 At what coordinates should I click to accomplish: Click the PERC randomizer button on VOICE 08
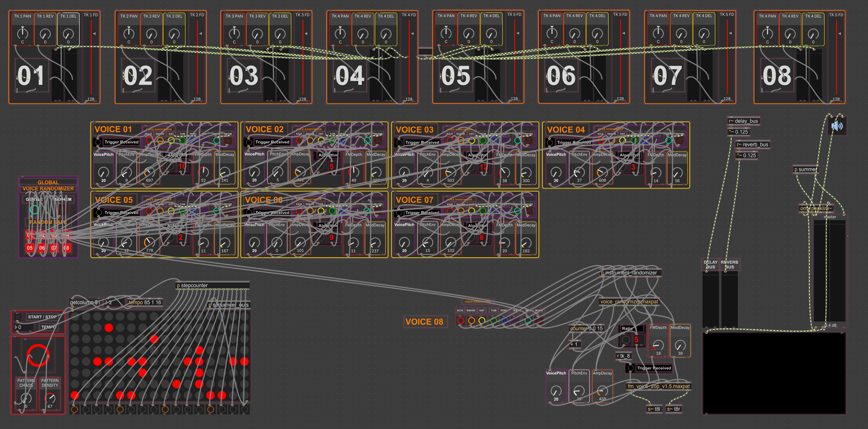point(505,321)
